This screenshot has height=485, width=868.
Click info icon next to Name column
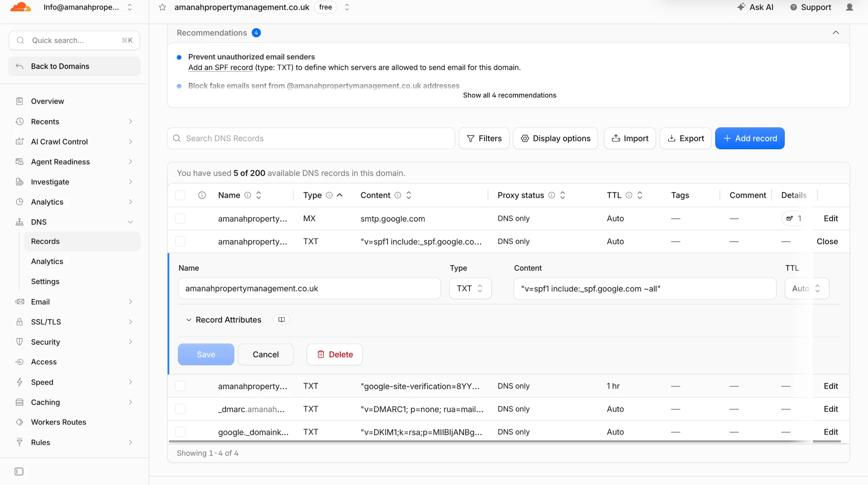(247, 195)
